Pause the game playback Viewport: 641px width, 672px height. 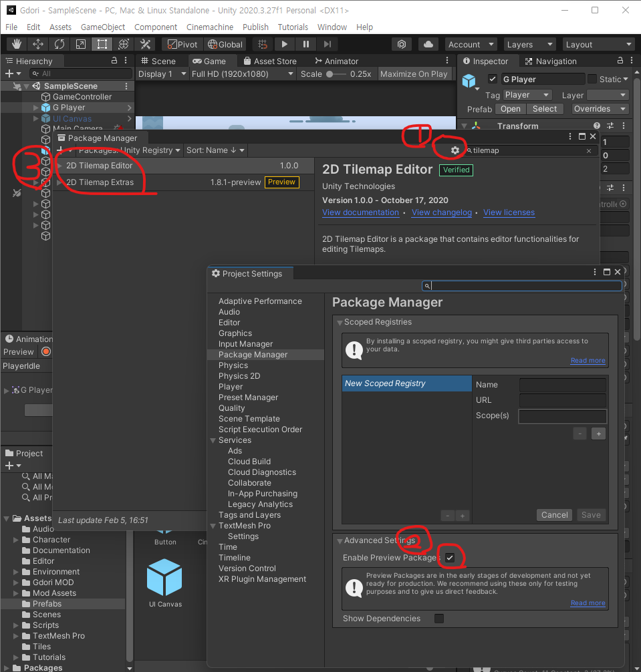(305, 44)
